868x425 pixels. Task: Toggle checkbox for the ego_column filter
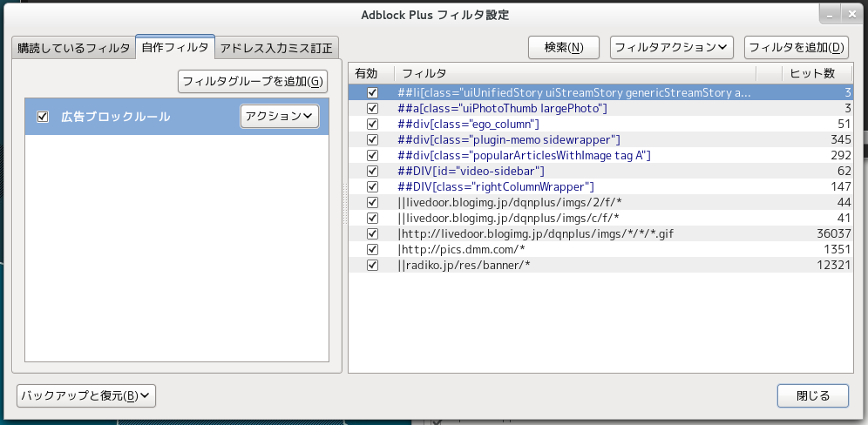(372, 124)
